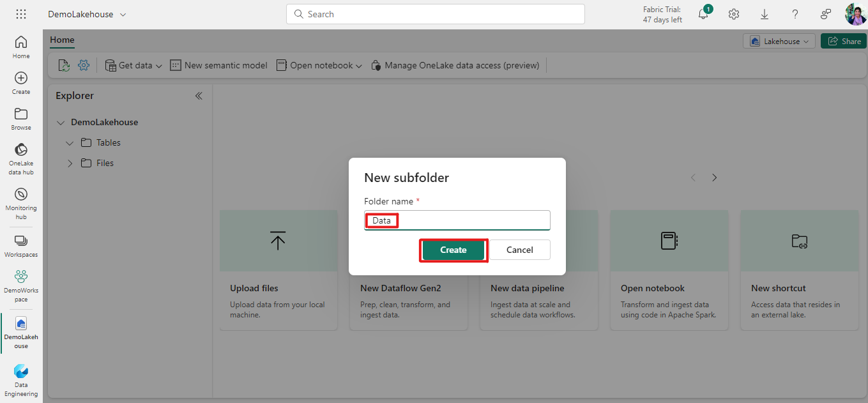This screenshot has width=868, height=403.
Task: Open the Browse folder icon in sidebar
Action: tap(21, 118)
